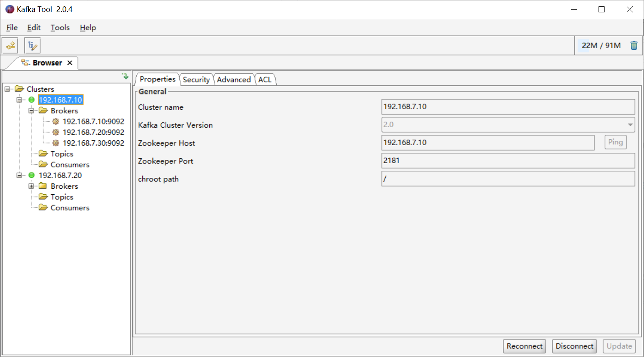This screenshot has width=644, height=357.
Task: Select Consumers label under cluster 192.168.7.20
Action: 70,207
